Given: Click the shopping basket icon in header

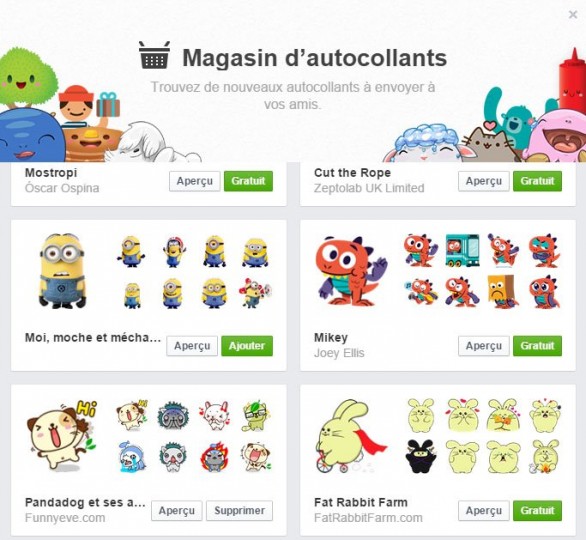Looking at the screenshot, I should pyautogui.click(x=154, y=55).
